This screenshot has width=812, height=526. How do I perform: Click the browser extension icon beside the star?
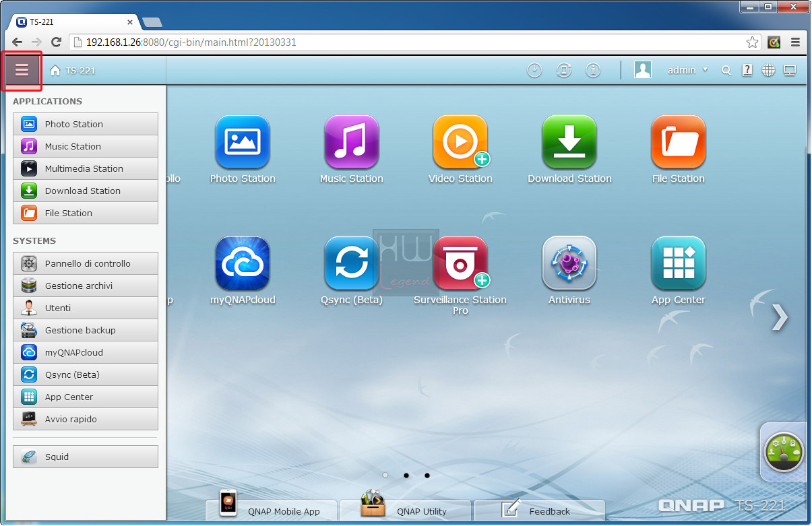point(774,42)
